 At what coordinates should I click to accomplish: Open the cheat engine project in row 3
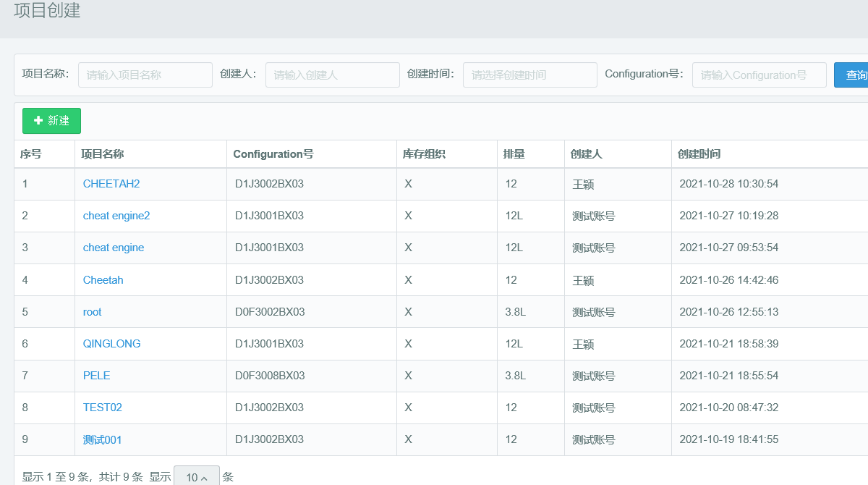coord(114,248)
